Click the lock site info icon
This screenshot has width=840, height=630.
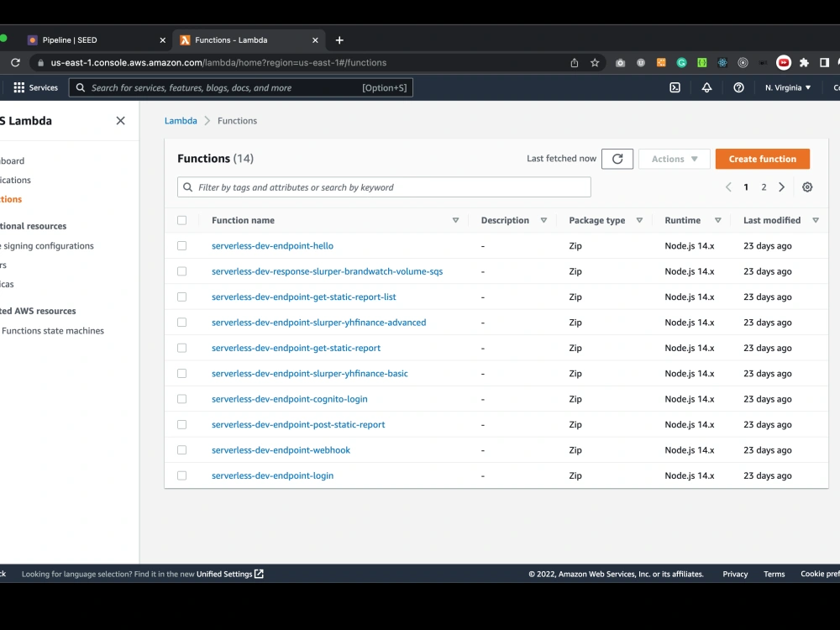(x=40, y=63)
